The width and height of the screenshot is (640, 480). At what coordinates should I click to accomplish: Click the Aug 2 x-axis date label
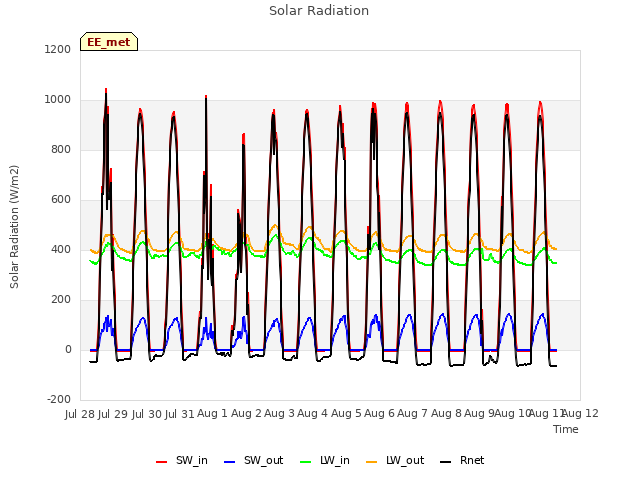click(x=246, y=414)
